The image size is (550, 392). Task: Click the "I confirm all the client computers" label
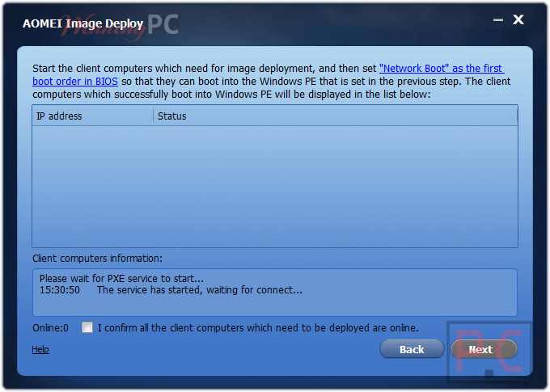pyautogui.click(x=258, y=327)
